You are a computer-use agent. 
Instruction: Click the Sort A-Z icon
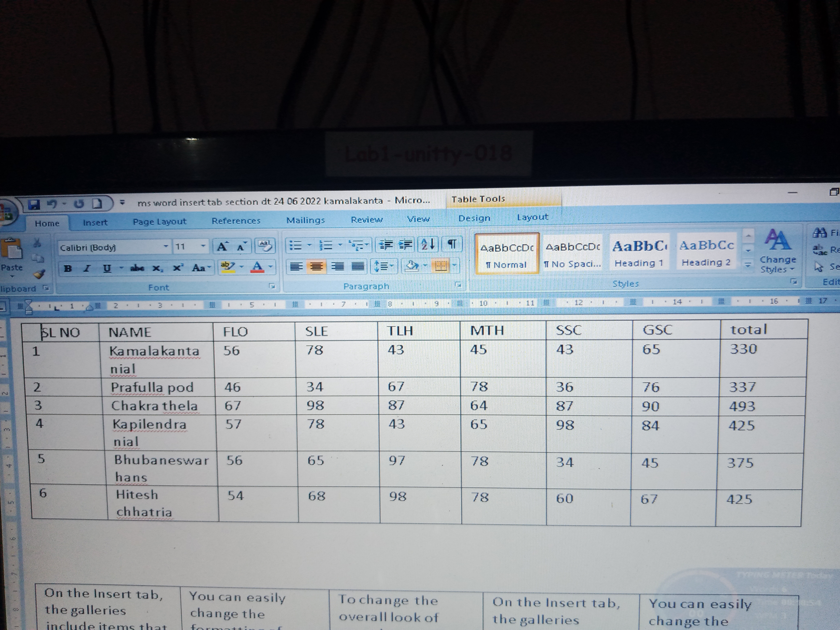point(428,244)
